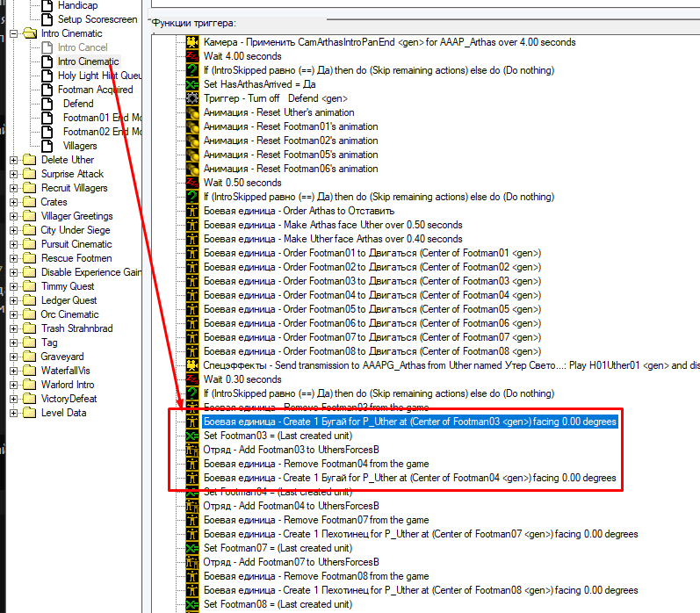The width and height of the screenshot is (700, 613).
Task: Collapse the Intro Cinematic folder
Action: coord(14,33)
